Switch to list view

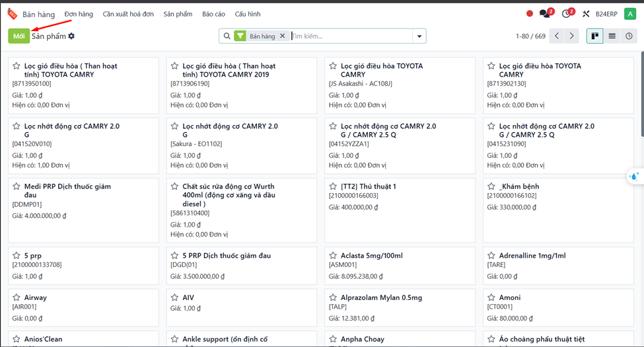point(612,36)
